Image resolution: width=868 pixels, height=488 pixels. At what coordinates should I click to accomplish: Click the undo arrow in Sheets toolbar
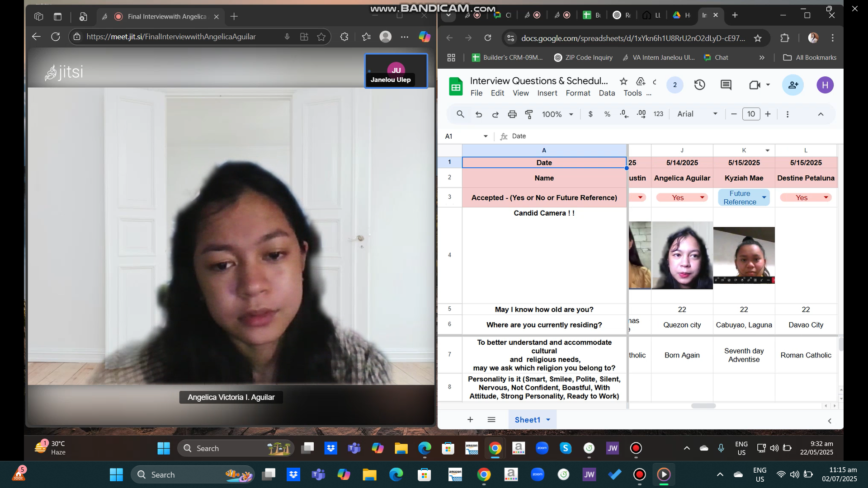coord(479,114)
